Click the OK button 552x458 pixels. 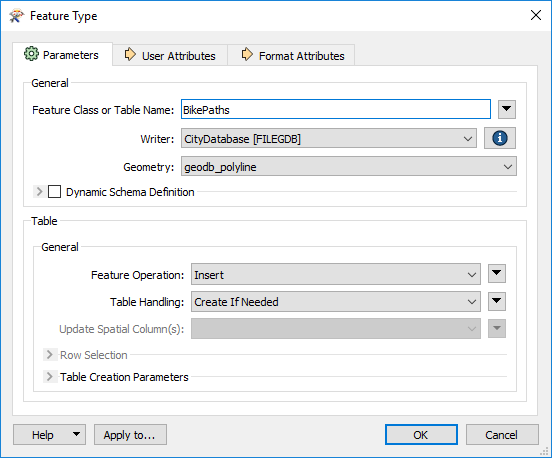[421, 435]
